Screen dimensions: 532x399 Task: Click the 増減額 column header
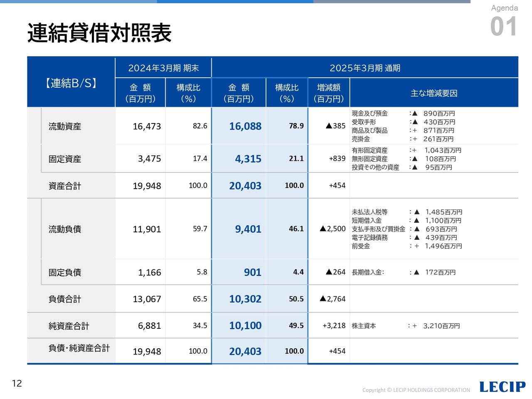[328, 93]
